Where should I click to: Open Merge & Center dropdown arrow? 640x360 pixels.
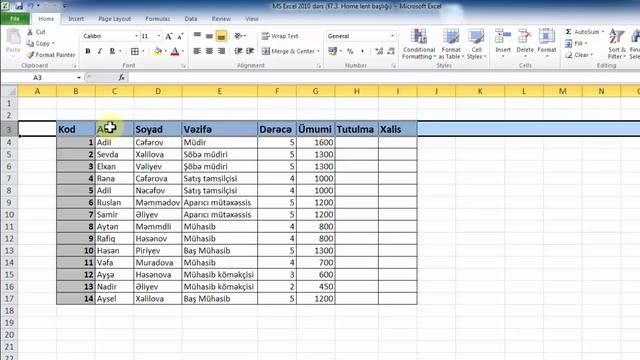318,51
